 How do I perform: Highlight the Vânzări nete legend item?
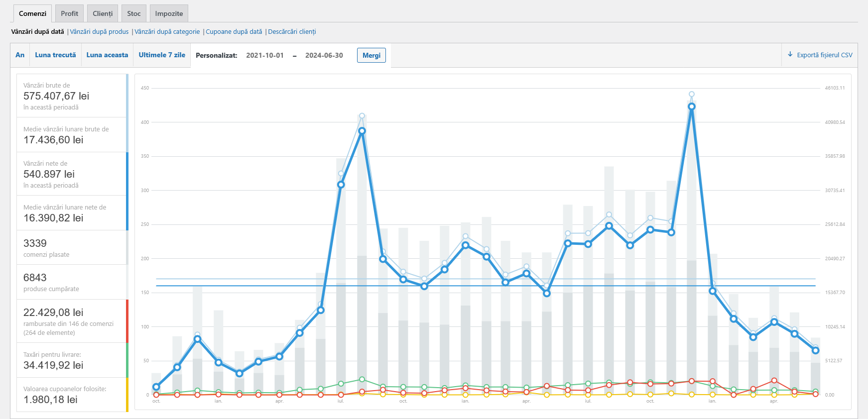[x=72, y=174]
